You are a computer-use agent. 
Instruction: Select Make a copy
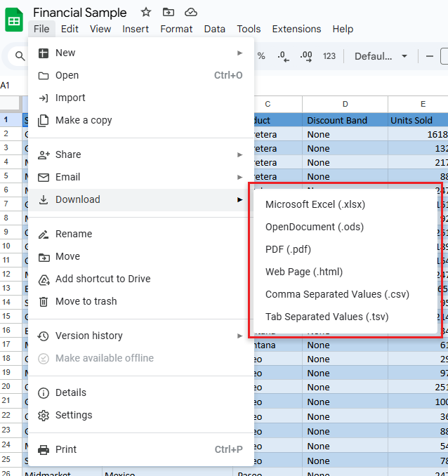point(141,120)
